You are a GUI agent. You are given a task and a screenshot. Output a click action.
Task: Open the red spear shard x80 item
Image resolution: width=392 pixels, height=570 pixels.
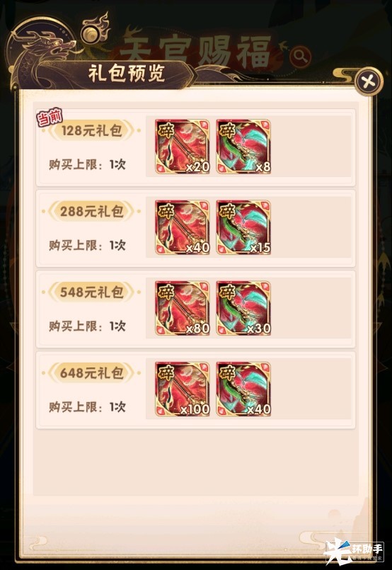[x=183, y=308]
